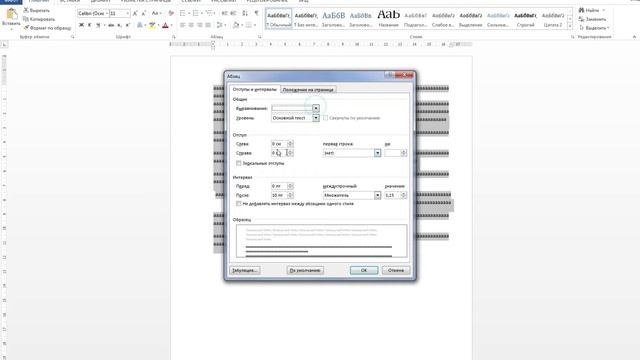
Task: Click the Decrease Font Size icon
Action: click(x=144, y=13)
